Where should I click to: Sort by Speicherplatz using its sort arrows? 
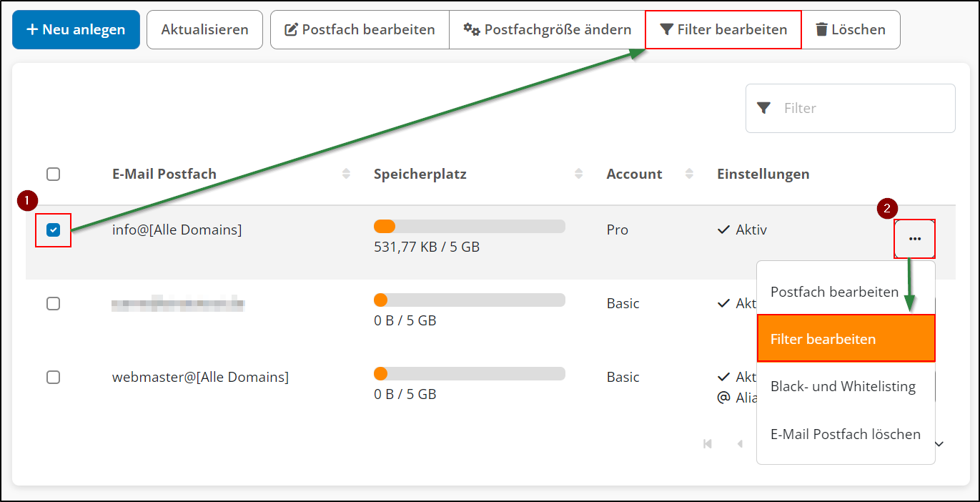point(579,174)
